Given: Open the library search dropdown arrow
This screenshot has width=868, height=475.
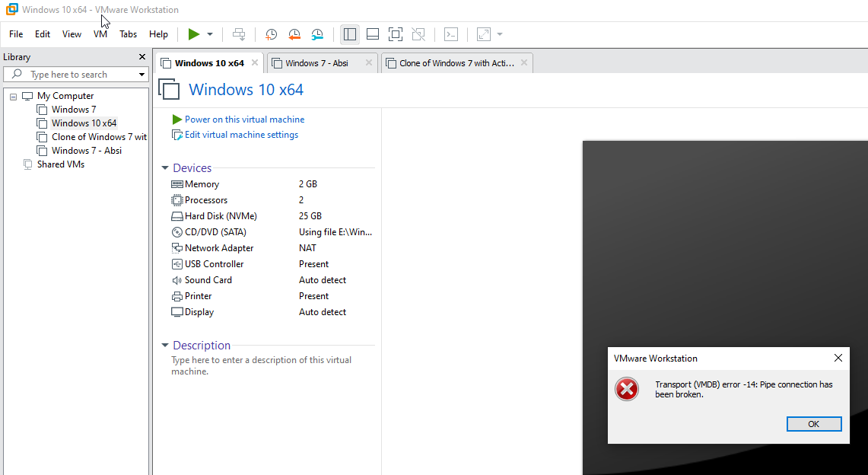Looking at the screenshot, I should point(141,74).
